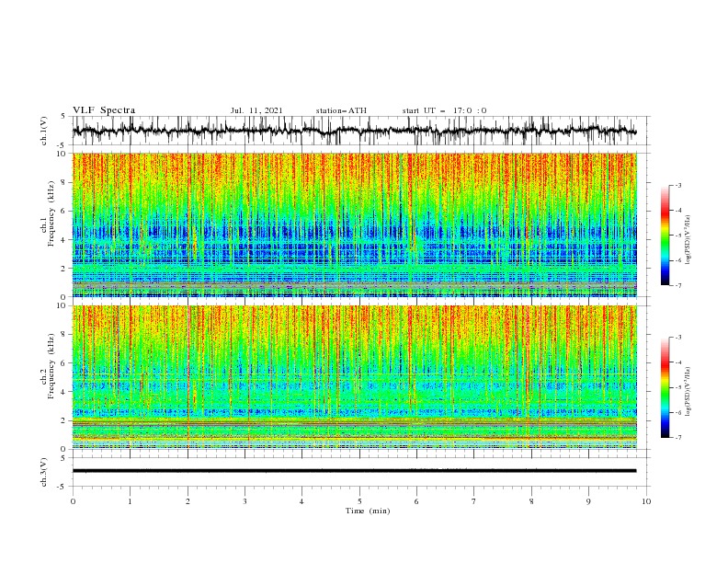Click the "2" kHz tick on ch.2 spectrogram

pos(65,420)
